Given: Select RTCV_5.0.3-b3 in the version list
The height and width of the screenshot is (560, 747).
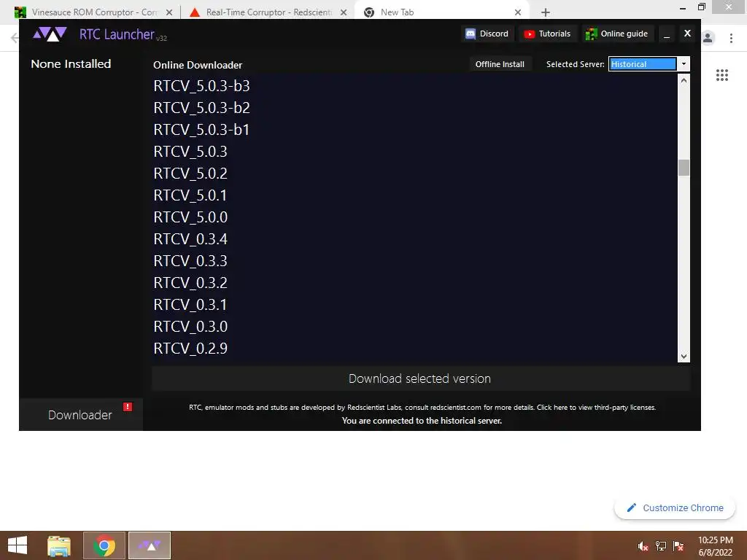Looking at the screenshot, I should point(201,86).
